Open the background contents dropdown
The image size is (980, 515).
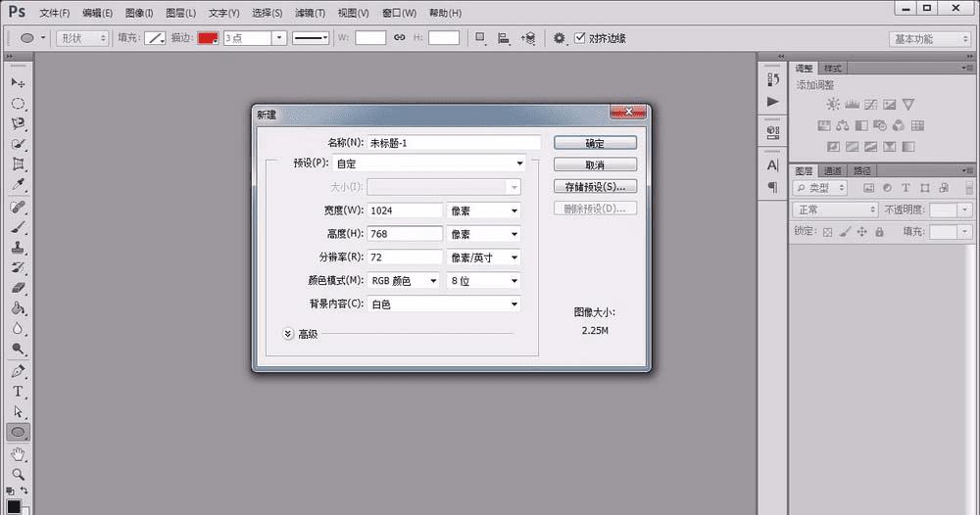[443, 304]
